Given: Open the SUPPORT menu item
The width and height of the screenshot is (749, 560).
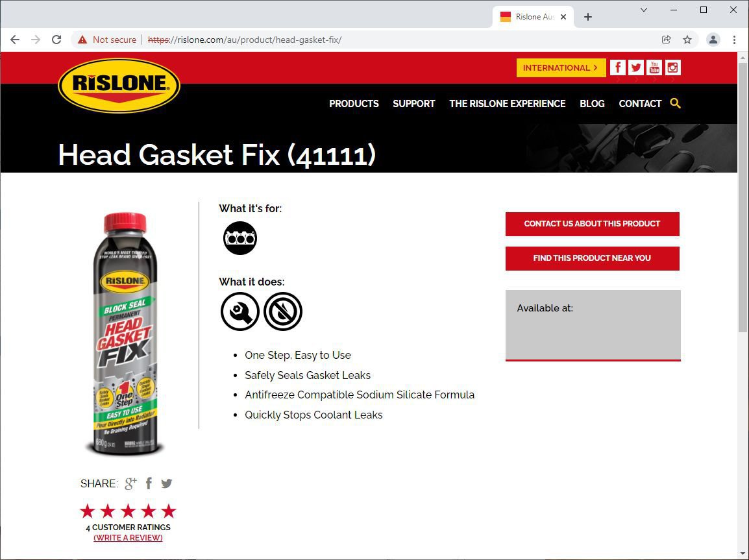Looking at the screenshot, I should click(x=413, y=104).
